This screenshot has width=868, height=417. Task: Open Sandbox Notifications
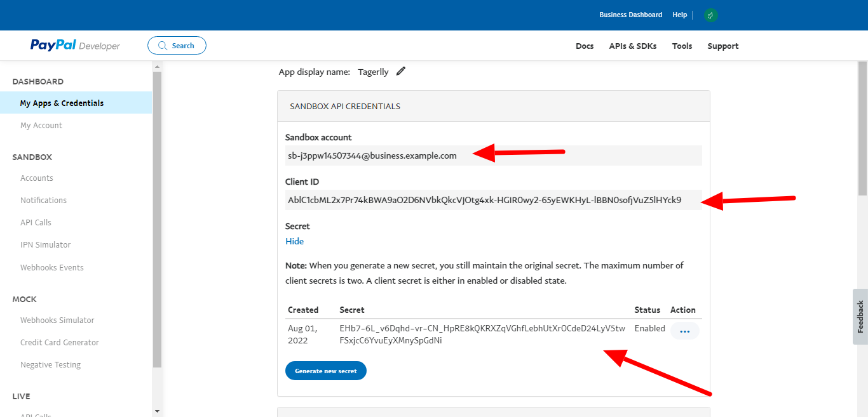pos(43,201)
